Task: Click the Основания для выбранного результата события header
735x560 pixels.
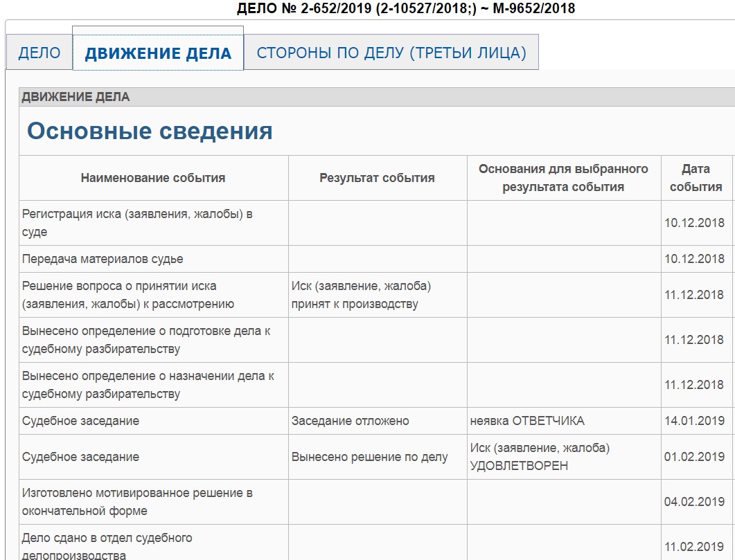Action: [x=563, y=178]
